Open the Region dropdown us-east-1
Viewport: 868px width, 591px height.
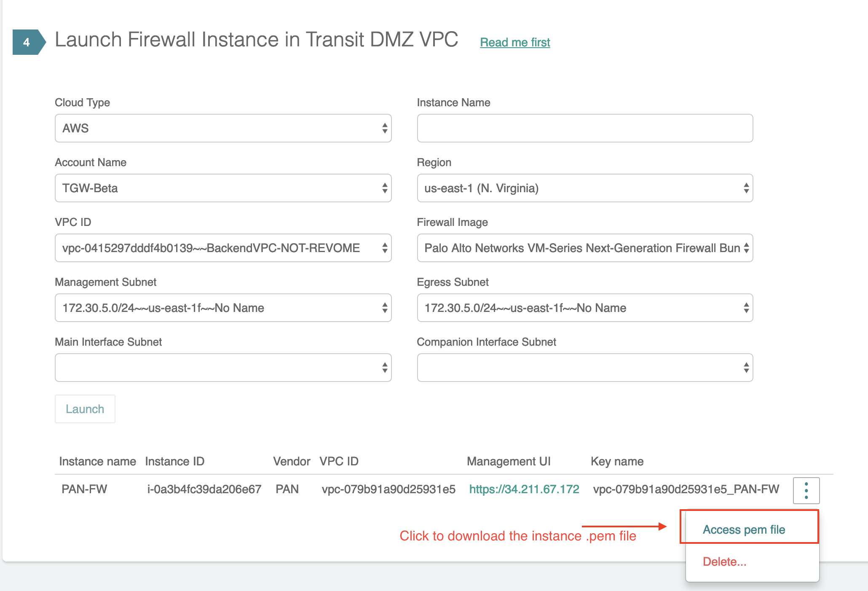(584, 188)
